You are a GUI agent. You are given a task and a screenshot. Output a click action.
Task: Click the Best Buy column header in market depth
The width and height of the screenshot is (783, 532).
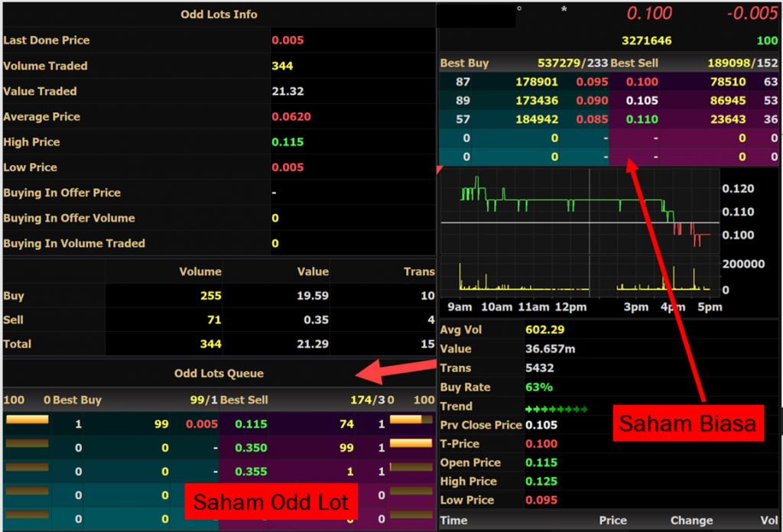(464, 63)
